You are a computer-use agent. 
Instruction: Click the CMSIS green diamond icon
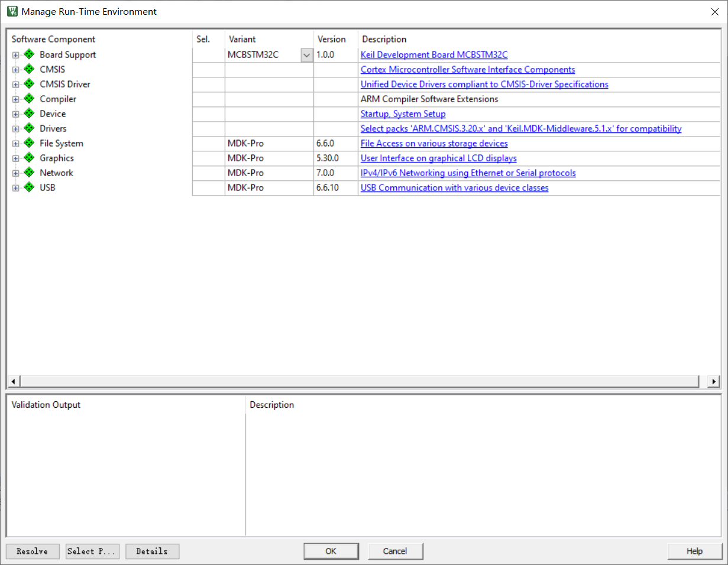(29, 69)
